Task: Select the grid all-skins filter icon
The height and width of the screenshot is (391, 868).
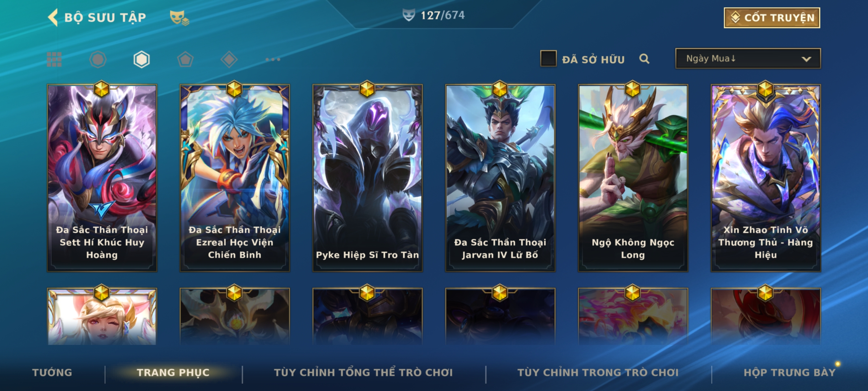Action: point(54,59)
